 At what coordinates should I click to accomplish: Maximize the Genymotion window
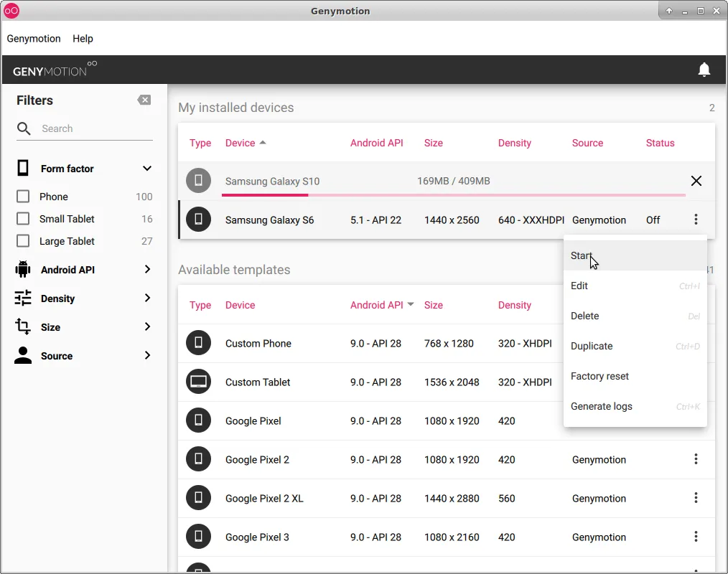click(x=701, y=11)
